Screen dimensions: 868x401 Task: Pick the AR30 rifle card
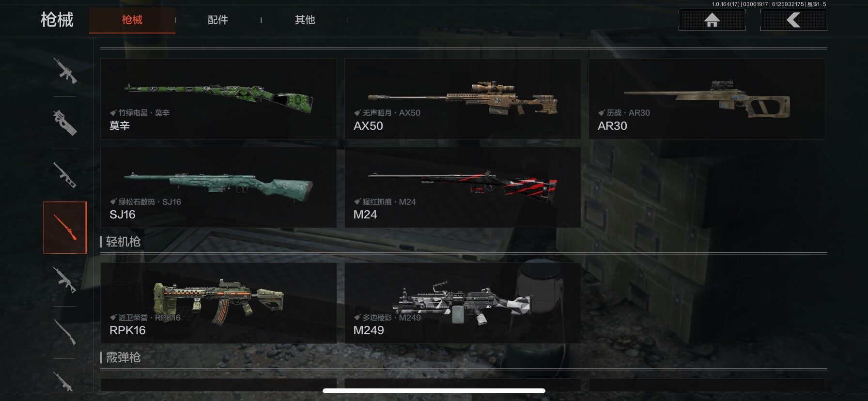[707, 99]
